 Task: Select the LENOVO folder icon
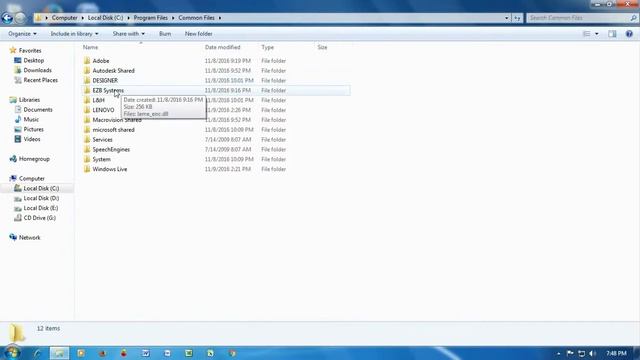coord(87,110)
